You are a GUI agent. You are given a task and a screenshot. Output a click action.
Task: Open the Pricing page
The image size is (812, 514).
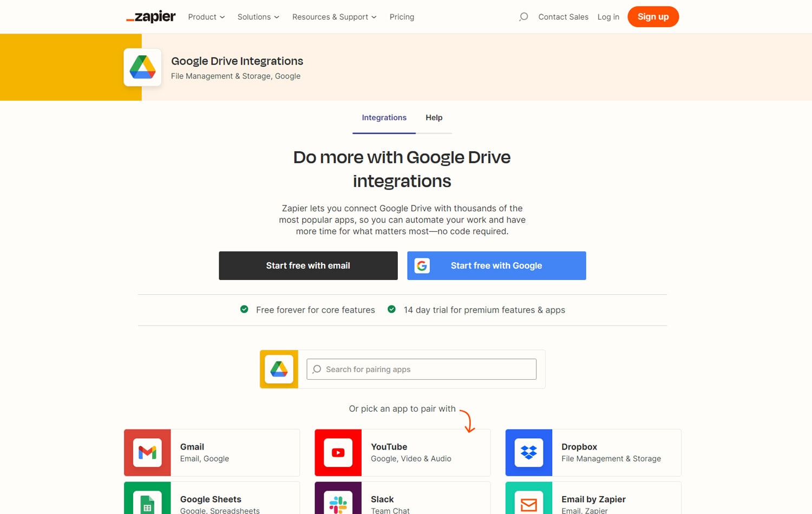[x=402, y=17]
